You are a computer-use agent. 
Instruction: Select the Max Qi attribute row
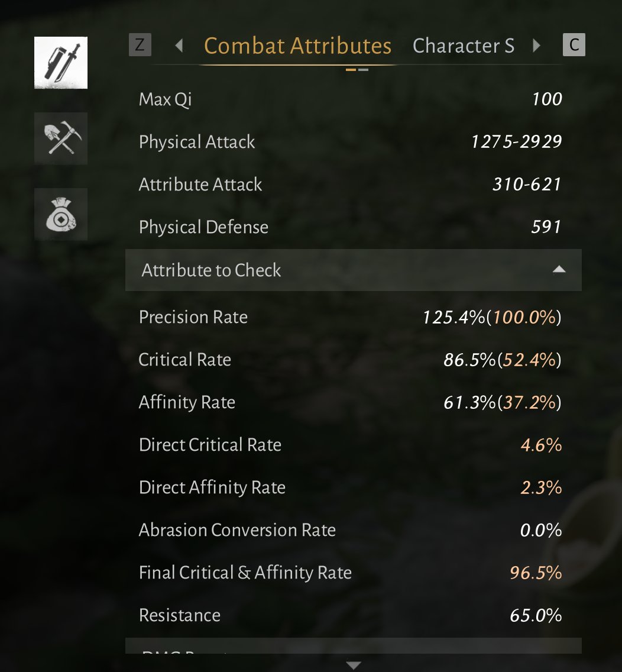(350, 99)
